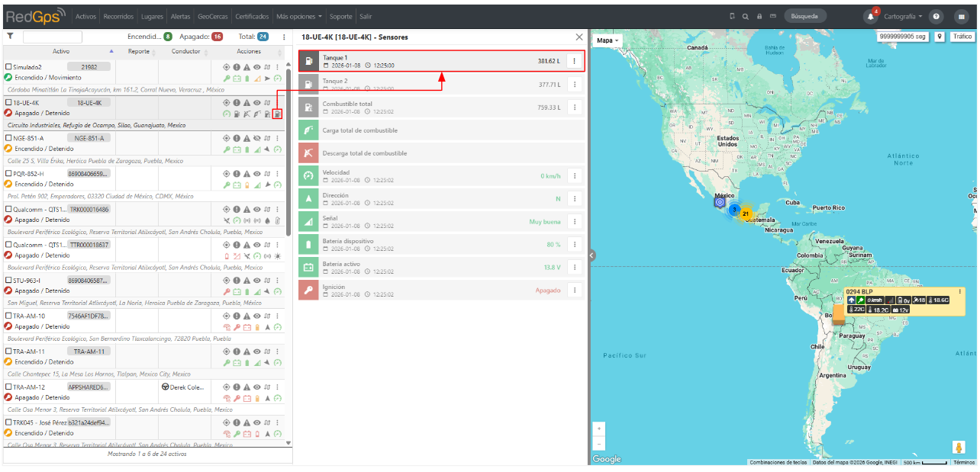
Task: Open the Recorridos menu
Action: (118, 16)
